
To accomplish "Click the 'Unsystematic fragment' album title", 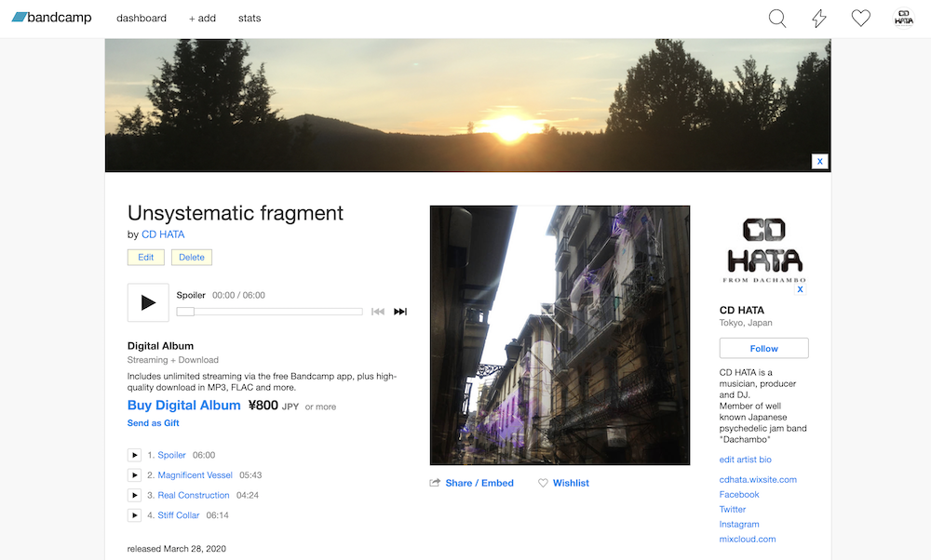I will coord(236,213).
